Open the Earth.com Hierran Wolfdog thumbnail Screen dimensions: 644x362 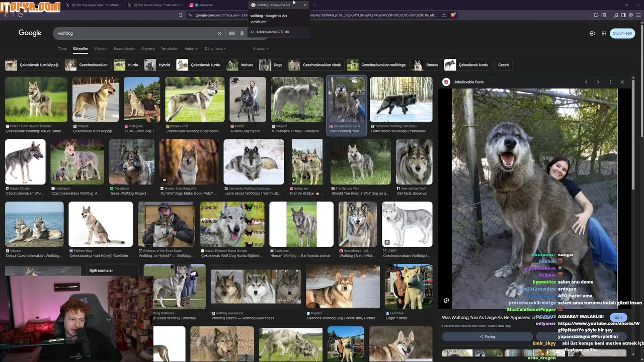click(301, 224)
